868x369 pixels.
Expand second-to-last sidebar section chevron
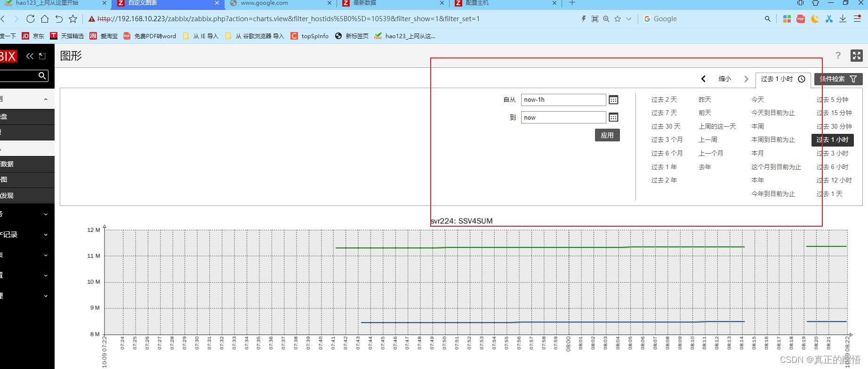[46, 276]
